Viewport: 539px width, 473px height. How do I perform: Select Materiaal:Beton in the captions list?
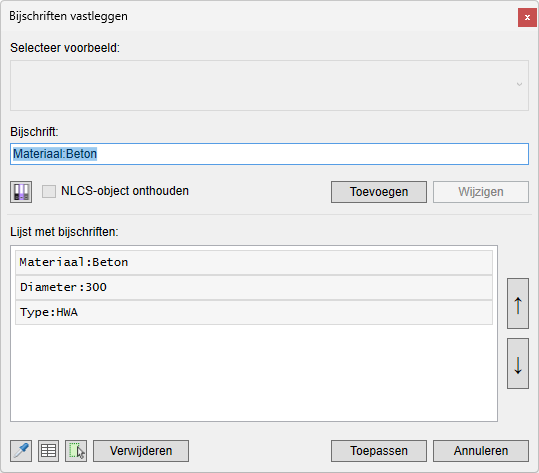coord(254,263)
